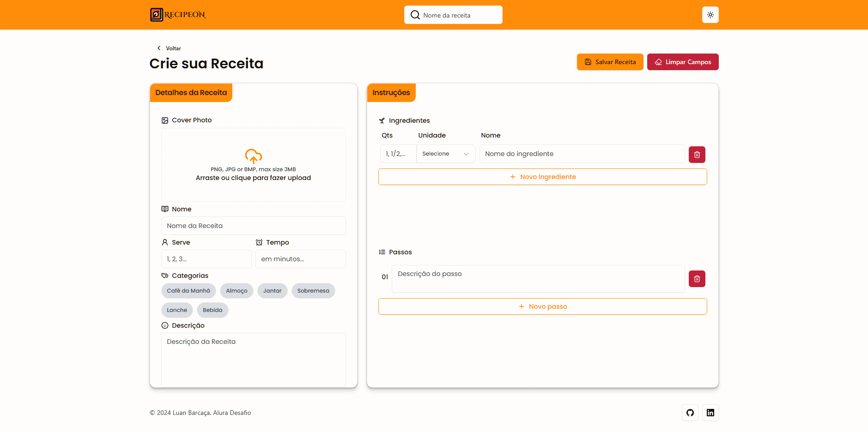Click the Cover Photo image icon
868x432 pixels.
164,120
